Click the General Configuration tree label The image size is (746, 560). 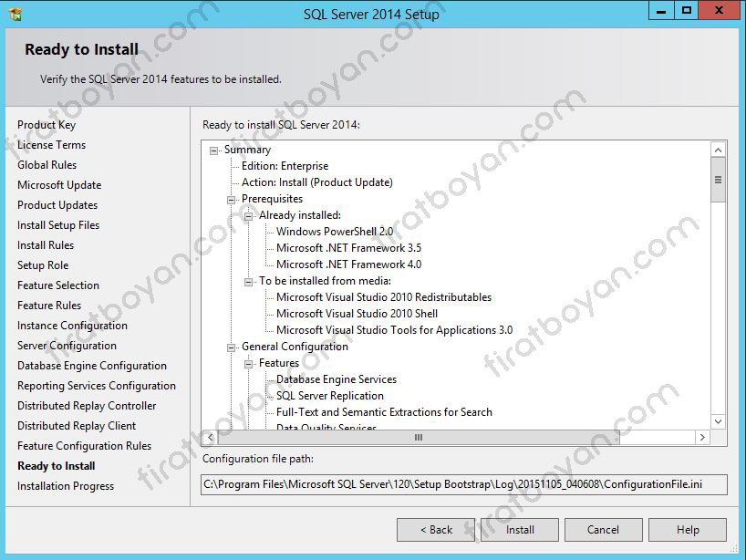[295, 347]
